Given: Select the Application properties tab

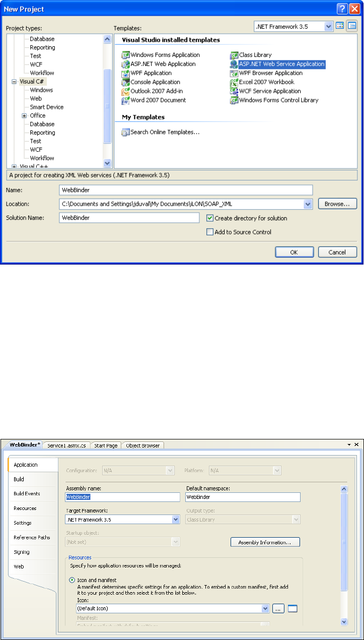Looking at the screenshot, I should (x=32, y=465).
